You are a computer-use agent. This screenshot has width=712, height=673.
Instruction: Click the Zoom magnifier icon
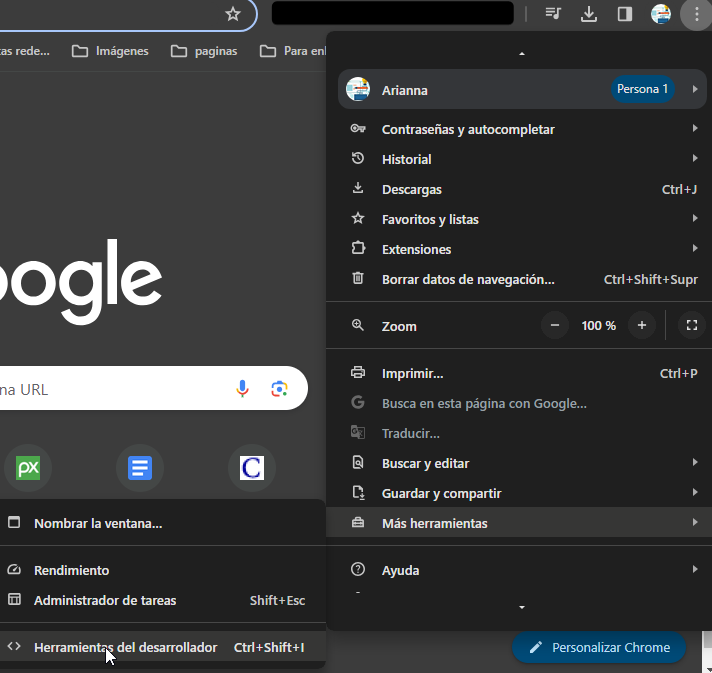(358, 325)
